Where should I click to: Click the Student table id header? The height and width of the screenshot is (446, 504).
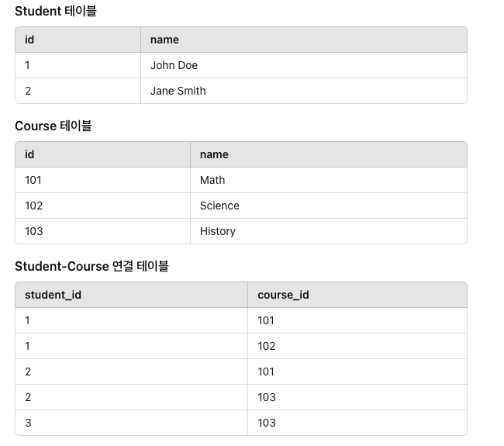point(78,40)
